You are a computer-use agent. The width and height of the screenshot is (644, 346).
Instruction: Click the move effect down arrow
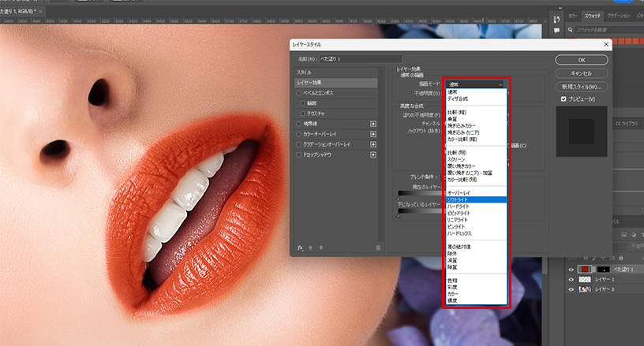pos(320,247)
